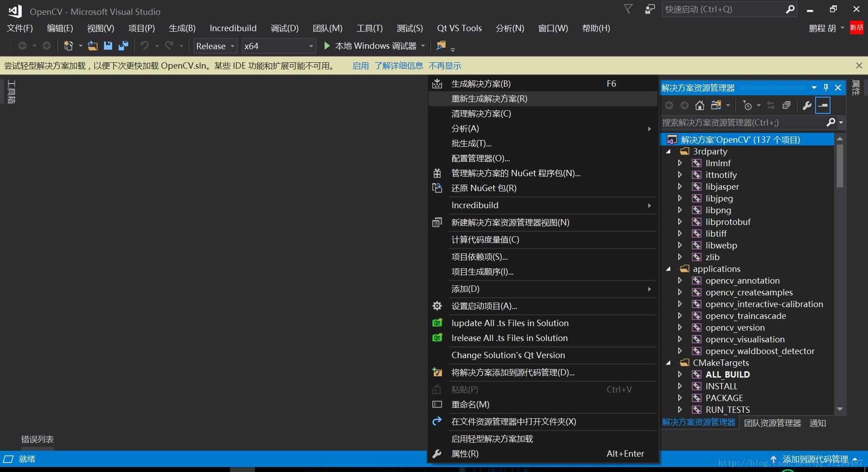868x472 pixels.
Task: Toggle the Preview Selected Items button
Action: click(x=823, y=105)
